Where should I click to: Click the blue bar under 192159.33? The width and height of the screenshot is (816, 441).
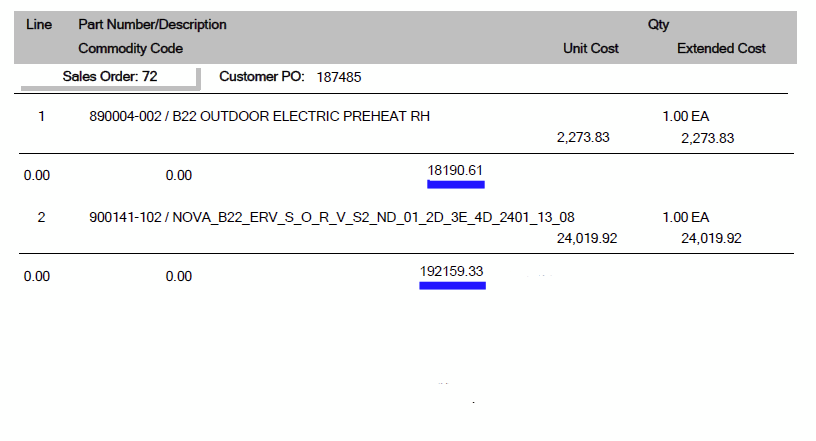452,285
